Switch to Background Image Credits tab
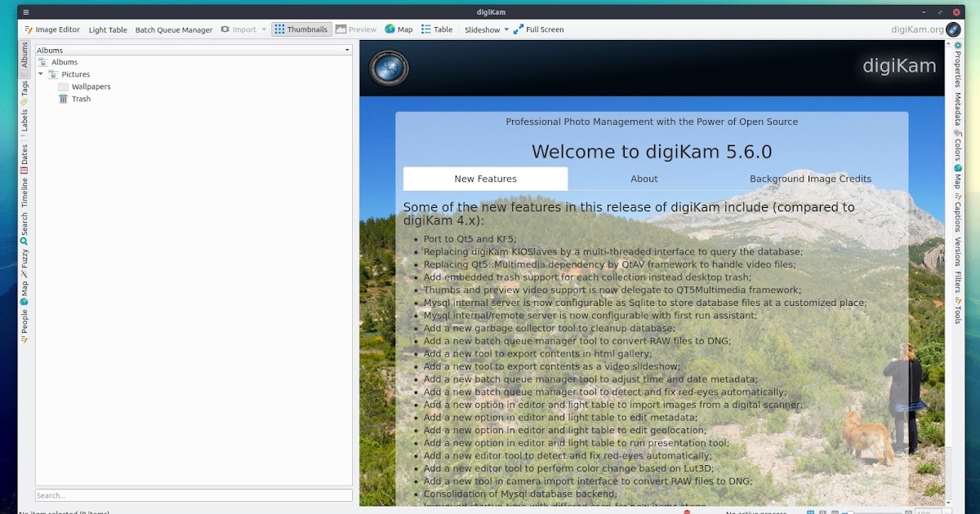The width and height of the screenshot is (980, 514). [x=810, y=179]
